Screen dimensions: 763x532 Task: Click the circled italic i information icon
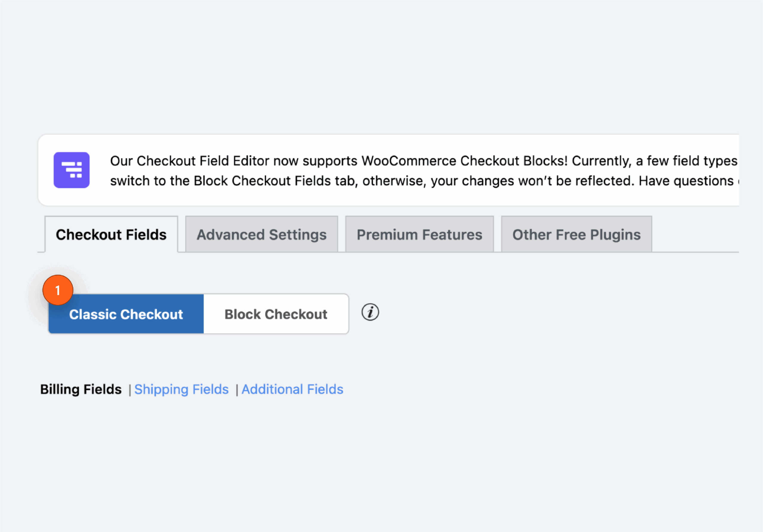pyautogui.click(x=370, y=313)
